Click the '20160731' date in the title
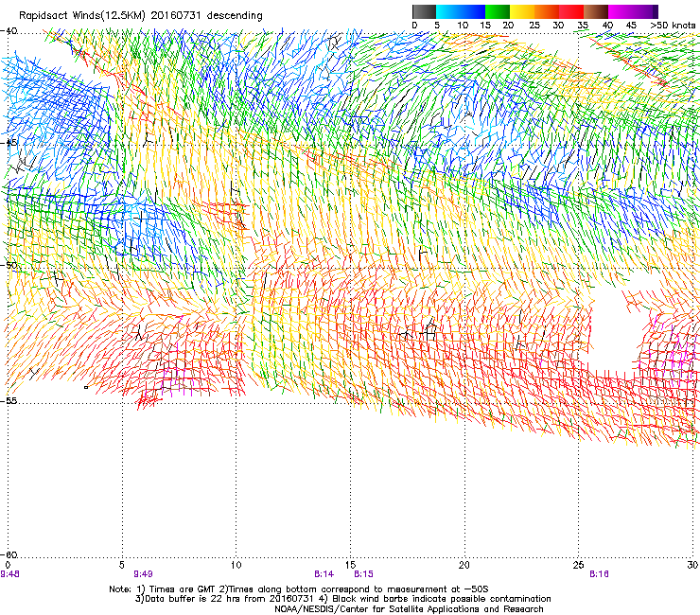Screen dimensions: 700x615 click(176, 15)
